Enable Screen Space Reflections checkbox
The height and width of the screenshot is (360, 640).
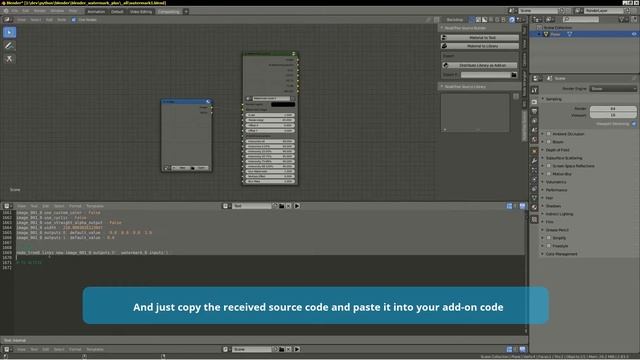(549, 166)
